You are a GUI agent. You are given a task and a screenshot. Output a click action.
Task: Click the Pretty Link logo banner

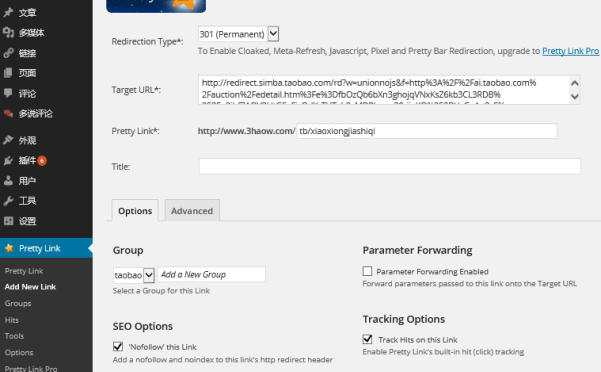click(156, 6)
